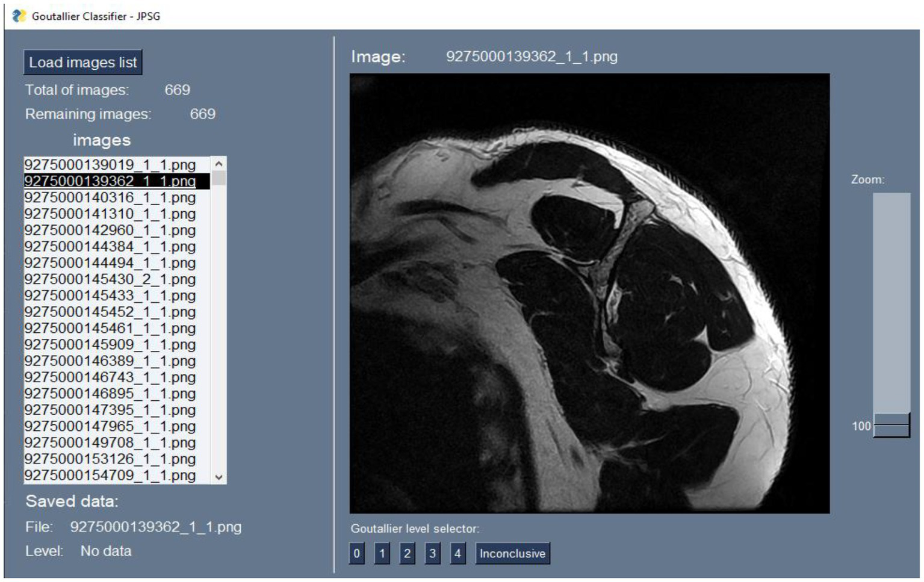Select 9275000146389_1_1.png from images list
Viewport: 924px width, 582px height.
[110, 361]
